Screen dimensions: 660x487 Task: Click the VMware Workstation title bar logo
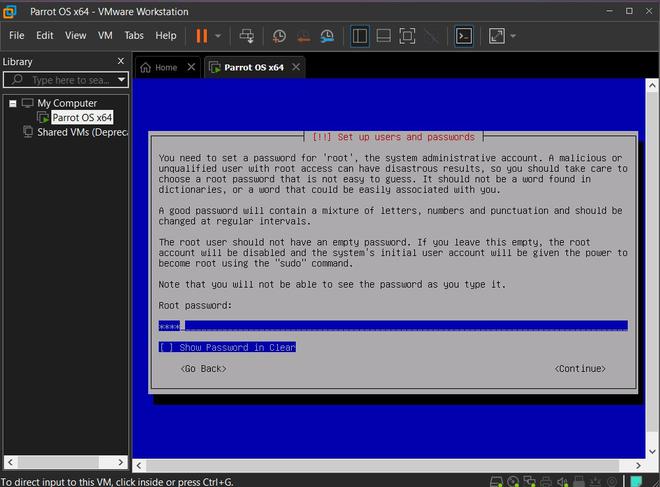[x=10, y=12]
